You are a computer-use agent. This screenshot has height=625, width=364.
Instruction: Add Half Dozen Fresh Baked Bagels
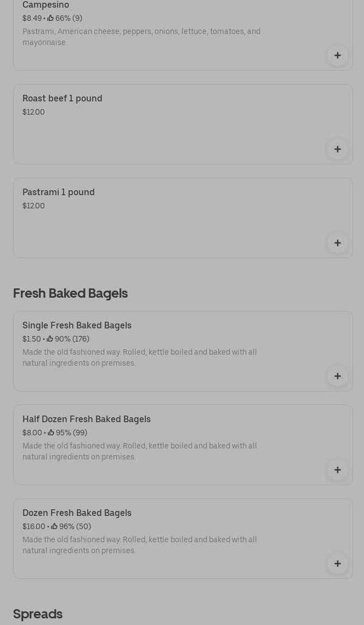coord(337,470)
